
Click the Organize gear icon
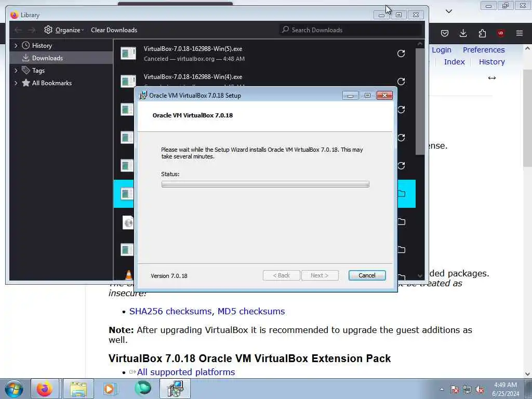[48, 30]
